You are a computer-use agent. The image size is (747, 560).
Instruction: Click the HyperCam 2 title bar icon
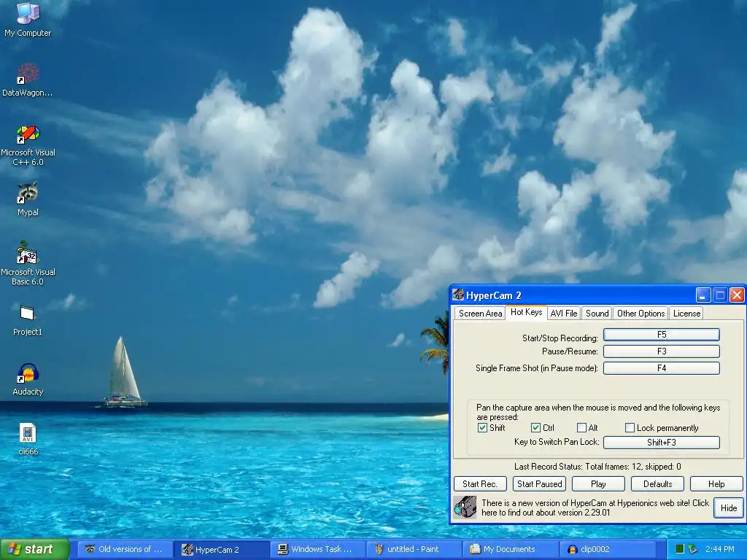[458, 295]
